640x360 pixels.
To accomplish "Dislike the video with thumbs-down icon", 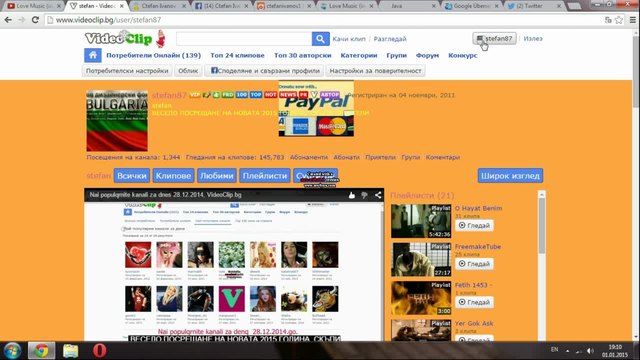I will (364, 195).
